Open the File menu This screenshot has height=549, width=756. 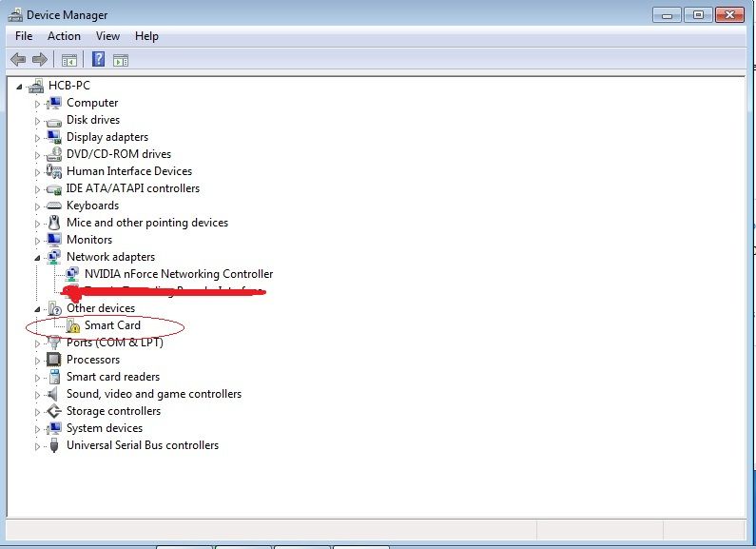[x=24, y=36]
